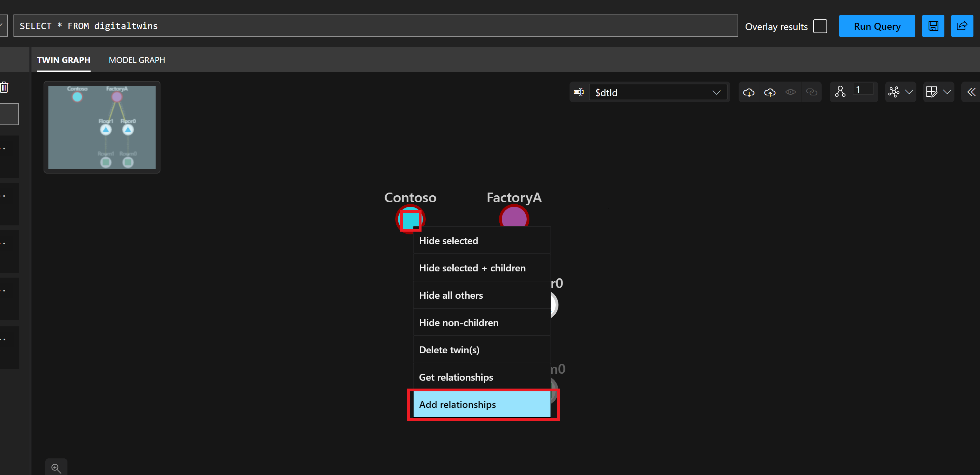Screen dimensions: 980x475
Task: Click the twin expansion mode icon
Action: coord(840,91)
